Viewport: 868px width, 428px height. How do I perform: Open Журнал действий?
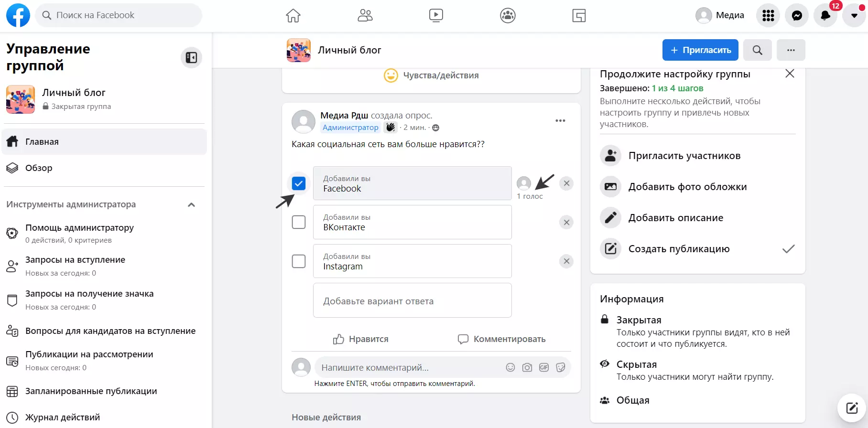coord(104,417)
